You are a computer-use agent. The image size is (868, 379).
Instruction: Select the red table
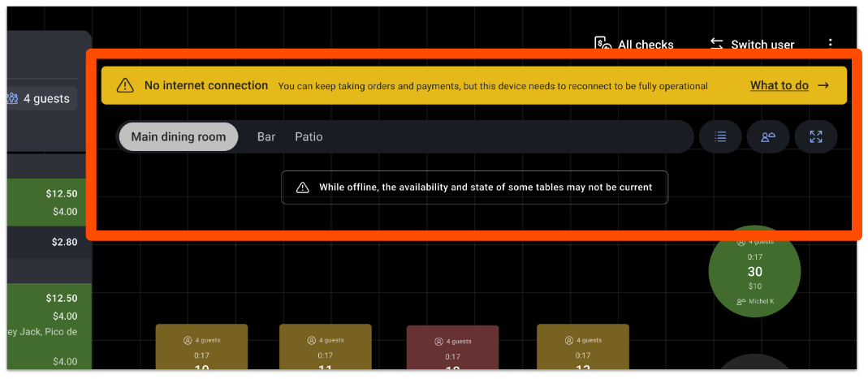tap(452, 348)
